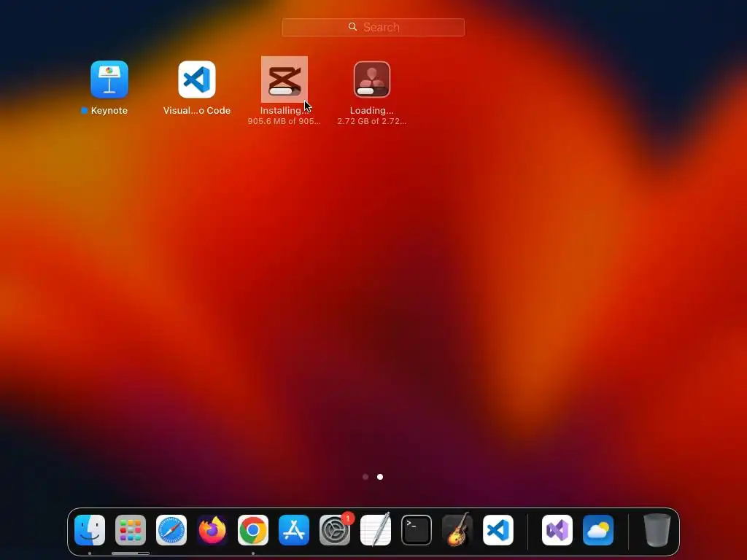This screenshot has height=560, width=747.
Task: Click the "Keynote" label text
Action: coord(109,111)
